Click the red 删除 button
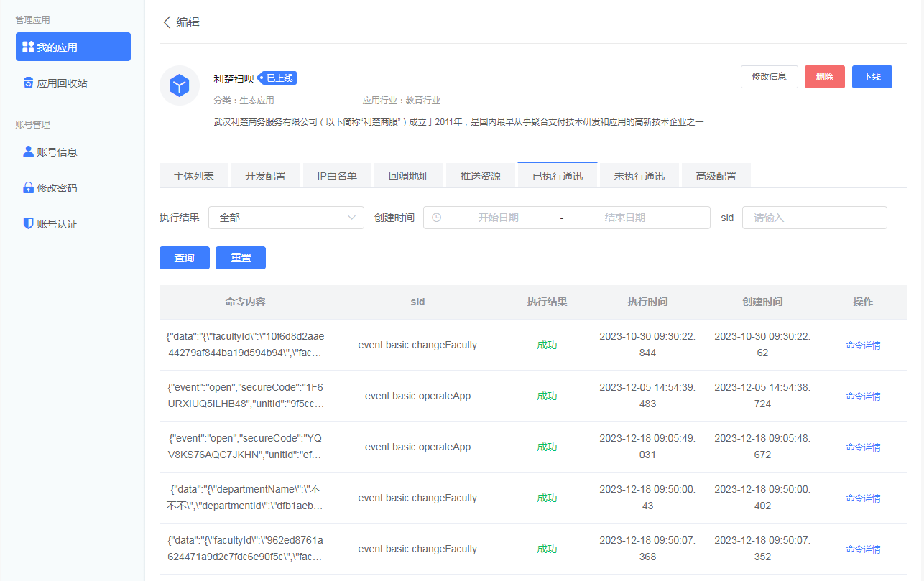 click(x=824, y=77)
